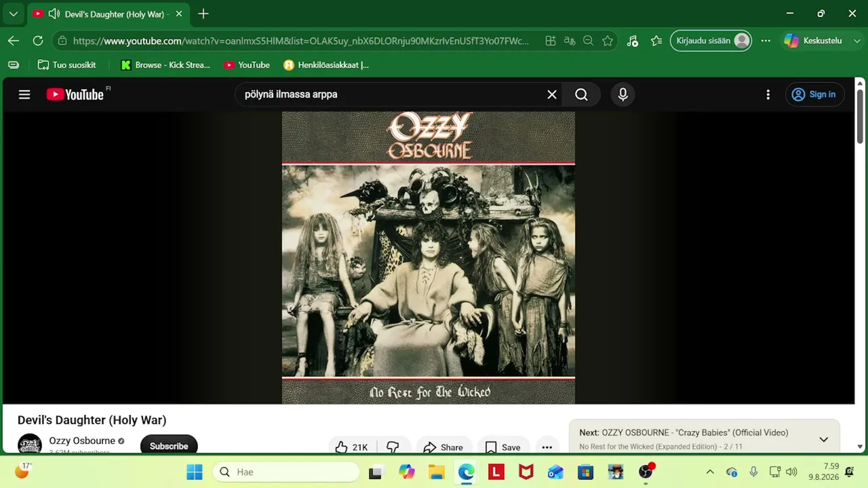Screen dimensions: 868x488
Task: Open the Keskustelu Copilot chat
Action: tap(813, 41)
